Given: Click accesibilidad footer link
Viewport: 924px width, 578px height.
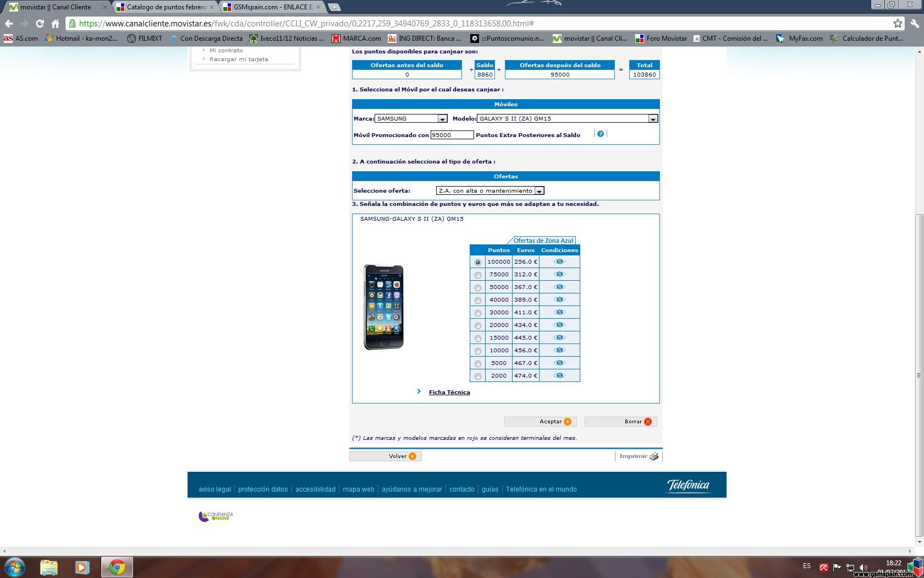Looking at the screenshot, I should point(315,489).
